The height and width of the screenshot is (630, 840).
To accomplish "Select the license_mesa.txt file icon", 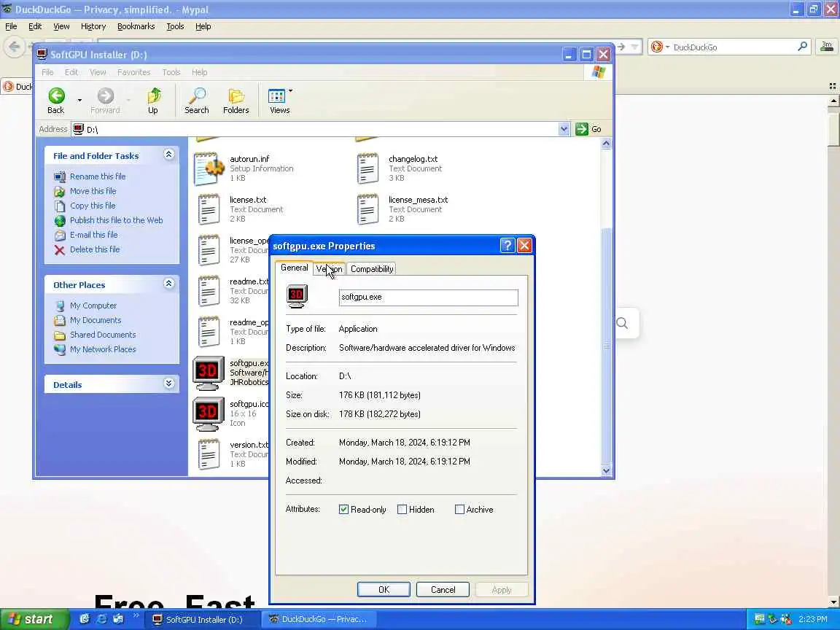I will (368, 209).
